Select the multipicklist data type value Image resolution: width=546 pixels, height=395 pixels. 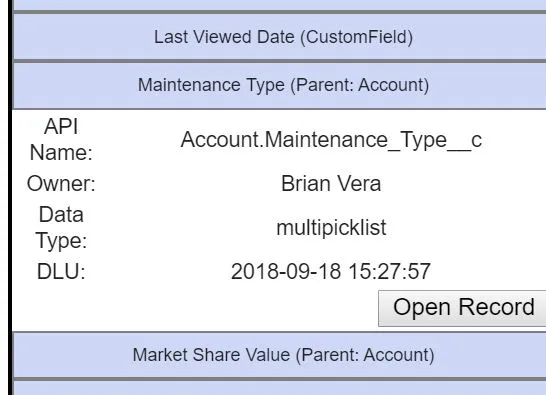coord(331,228)
